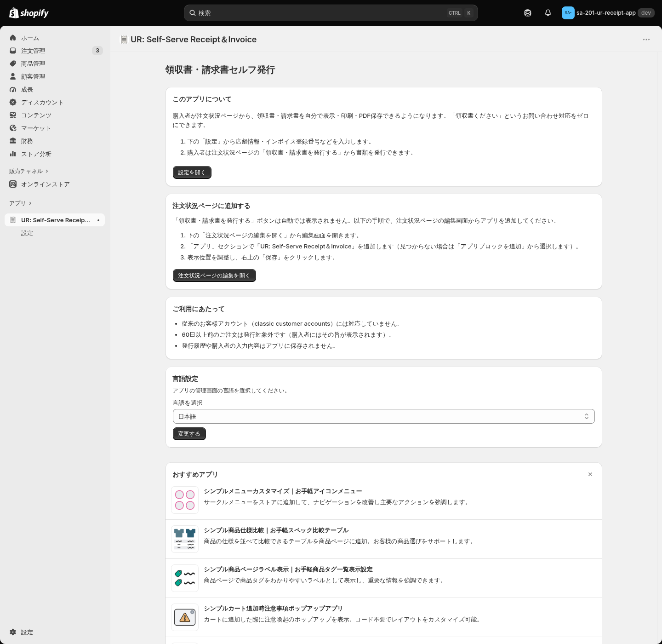Click the 顧客管理 person icon
The image size is (662, 644).
point(13,76)
